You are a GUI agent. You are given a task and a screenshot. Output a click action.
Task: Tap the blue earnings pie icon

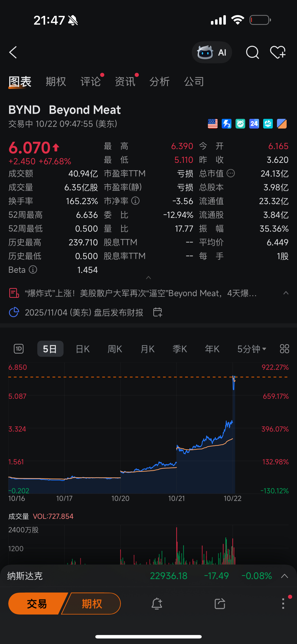[x=14, y=312]
